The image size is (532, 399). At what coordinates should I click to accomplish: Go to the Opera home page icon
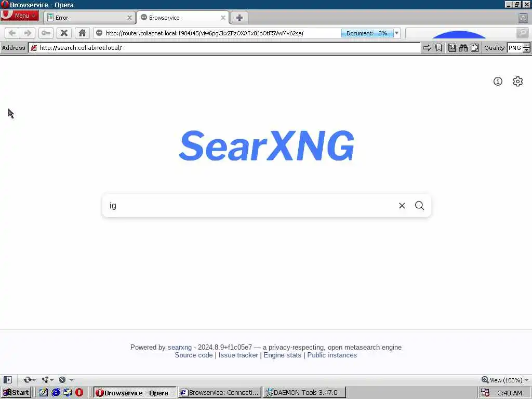point(82,33)
